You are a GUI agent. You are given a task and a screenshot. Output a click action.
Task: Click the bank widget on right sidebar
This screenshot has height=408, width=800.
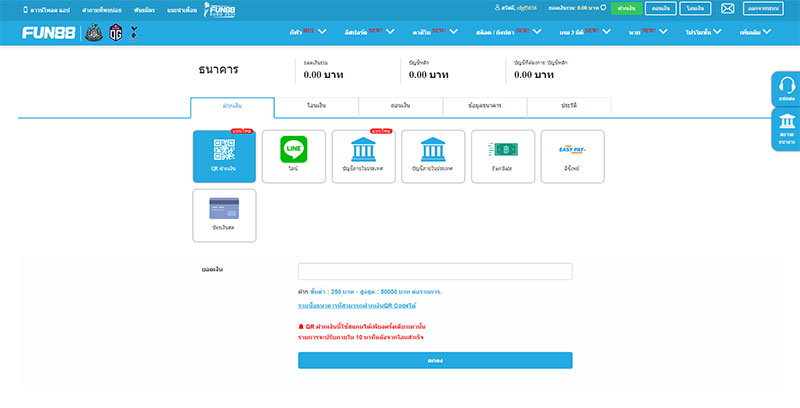coord(786,130)
